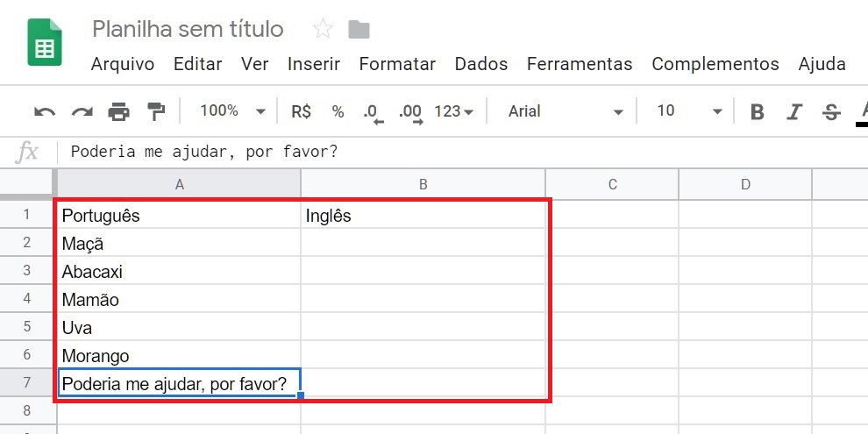Open Google Sheets home logo
Viewport: 868px width, 434px height.
44,42
